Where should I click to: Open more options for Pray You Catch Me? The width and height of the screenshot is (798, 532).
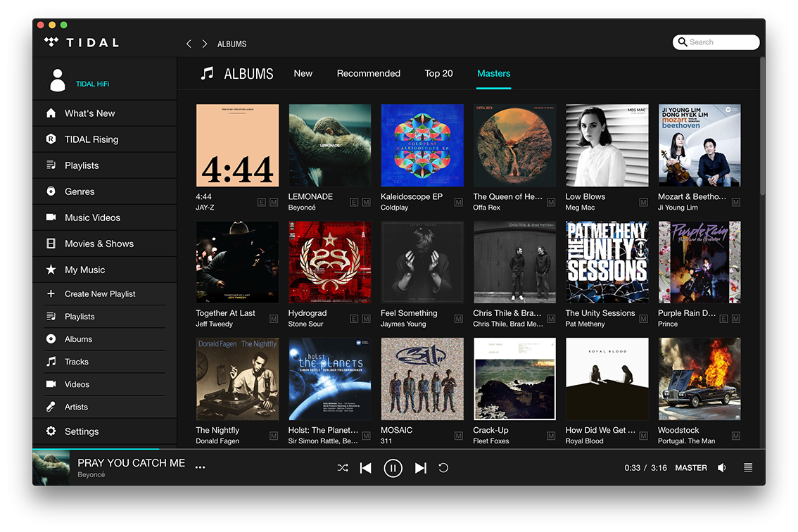[x=201, y=467]
